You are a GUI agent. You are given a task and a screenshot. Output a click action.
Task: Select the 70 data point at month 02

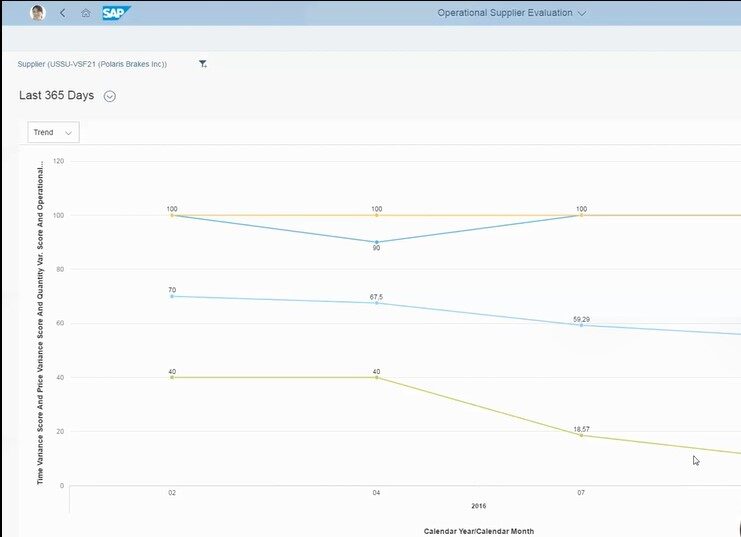(172, 296)
